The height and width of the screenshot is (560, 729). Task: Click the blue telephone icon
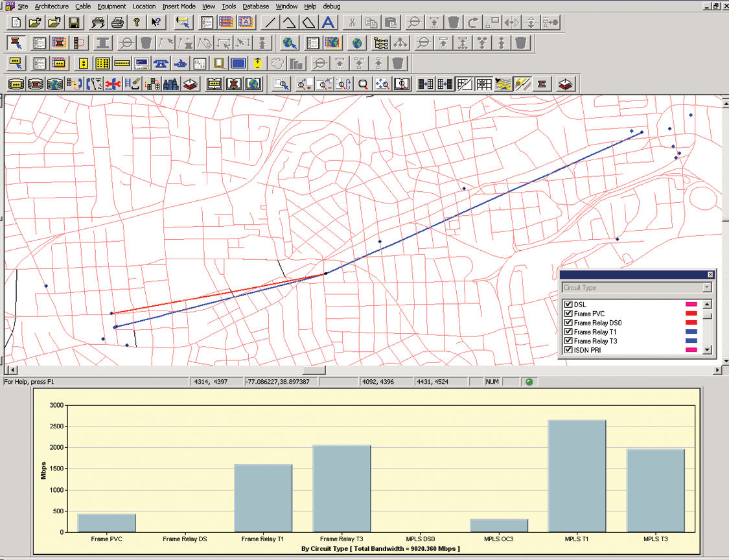pos(161,64)
